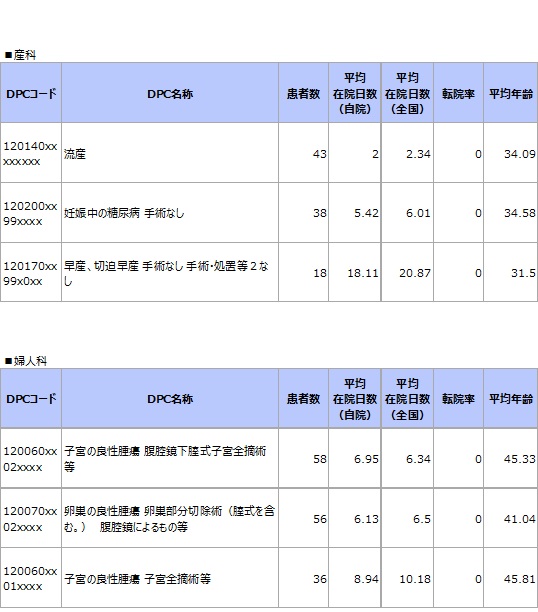This screenshot has width=538, height=612.
Task: Select the 流産 DPC name cell
Action: 170,153
